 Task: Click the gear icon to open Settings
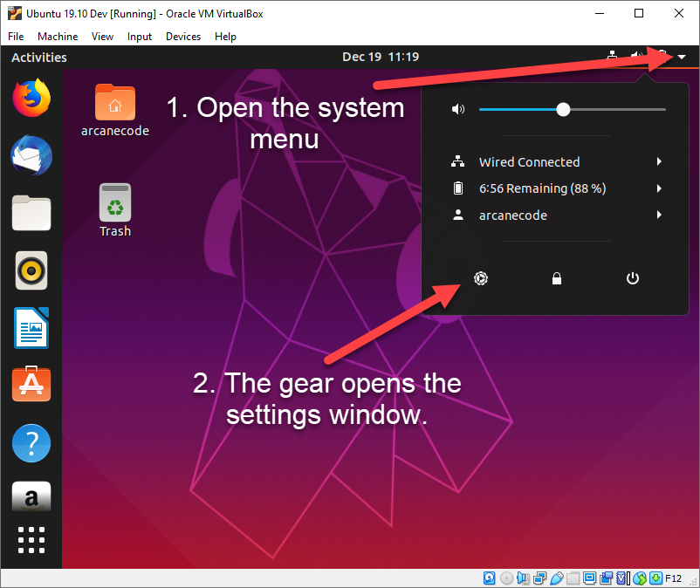point(480,278)
